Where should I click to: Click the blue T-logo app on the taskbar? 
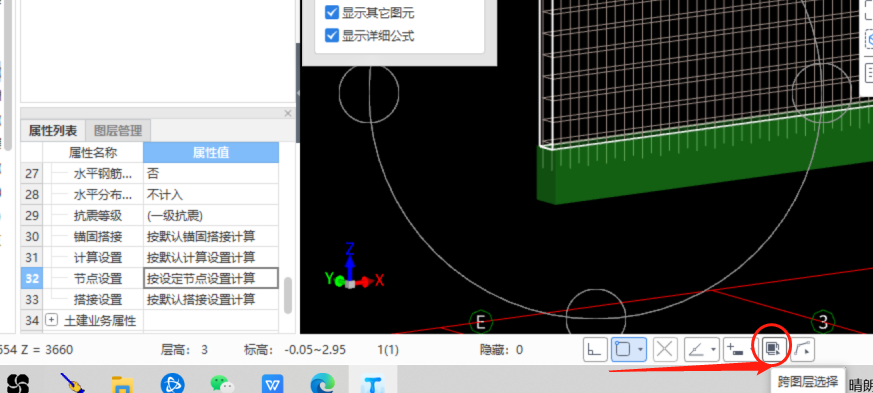372,384
